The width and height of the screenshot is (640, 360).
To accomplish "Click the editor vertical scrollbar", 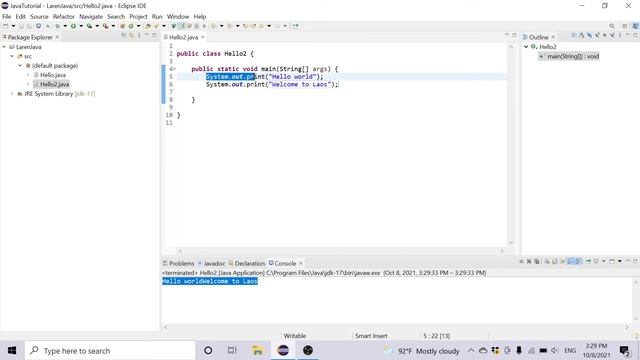I will (x=511, y=144).
